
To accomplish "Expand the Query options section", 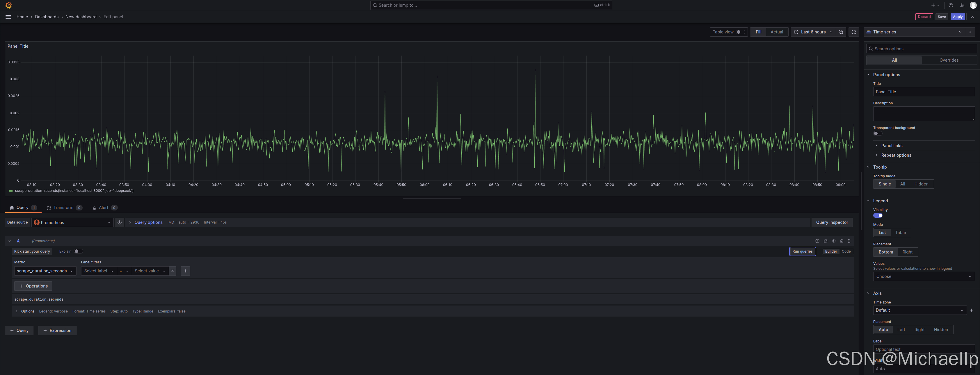I will click(148, 222).
